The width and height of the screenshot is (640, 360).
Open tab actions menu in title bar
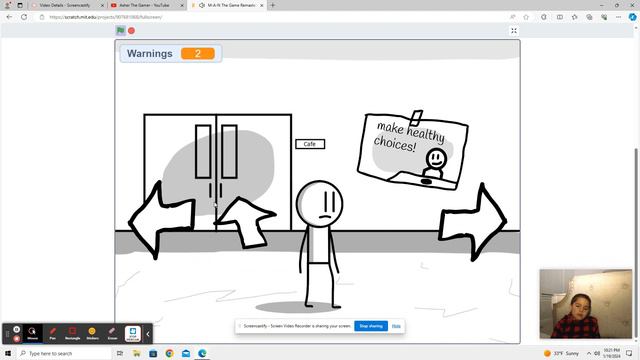[20, 5]
